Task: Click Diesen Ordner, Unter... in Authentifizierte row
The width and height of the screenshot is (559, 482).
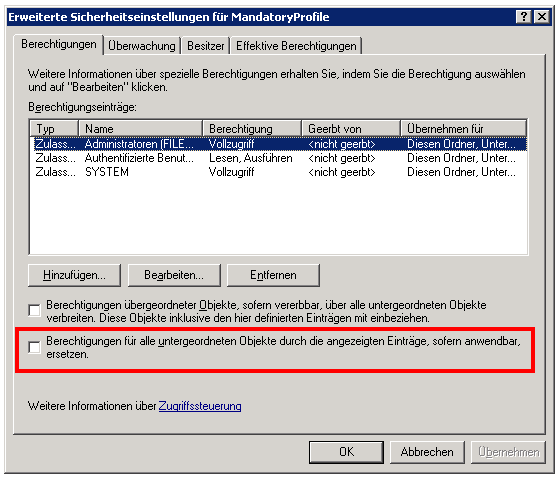Action: (461, 158)
